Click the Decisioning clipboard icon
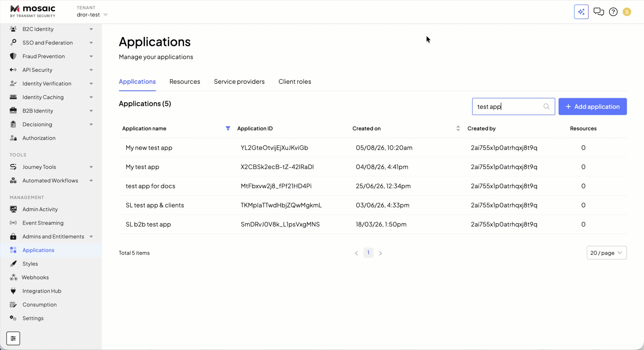This screenshot has height=350, width=644. (13, 124)
